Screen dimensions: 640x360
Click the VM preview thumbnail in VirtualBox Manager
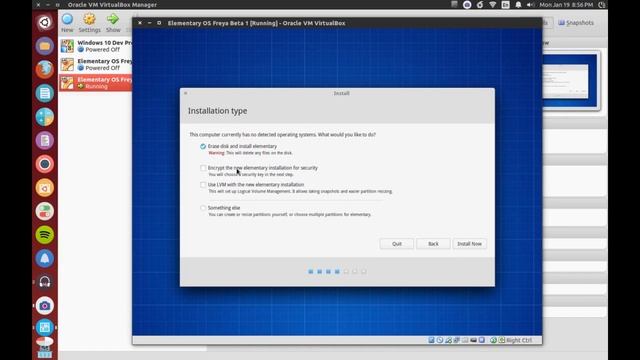[x=569, y=80]
